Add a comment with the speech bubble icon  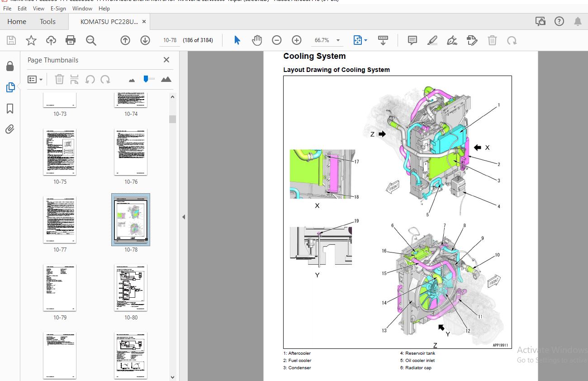[x=412, y=41]
